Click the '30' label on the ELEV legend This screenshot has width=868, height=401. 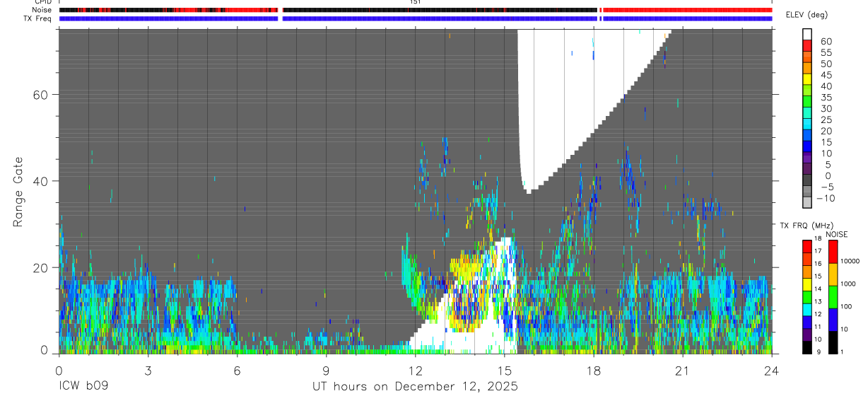[826, 109]
